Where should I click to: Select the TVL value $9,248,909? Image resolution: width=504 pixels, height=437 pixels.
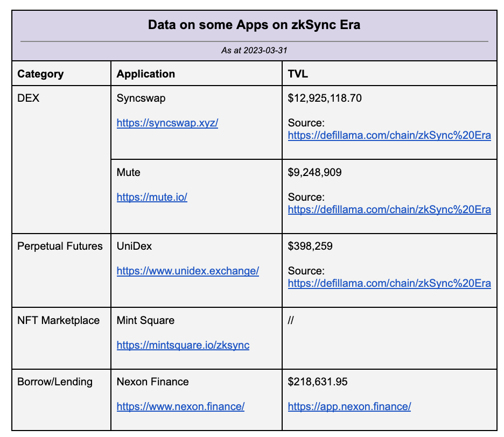(314, 172)
